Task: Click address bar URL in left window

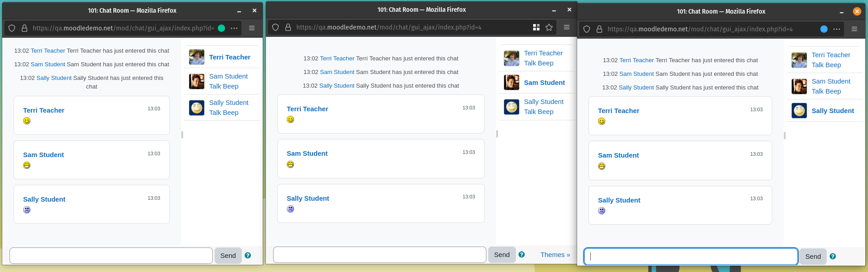Action: (x=123, y=28)
